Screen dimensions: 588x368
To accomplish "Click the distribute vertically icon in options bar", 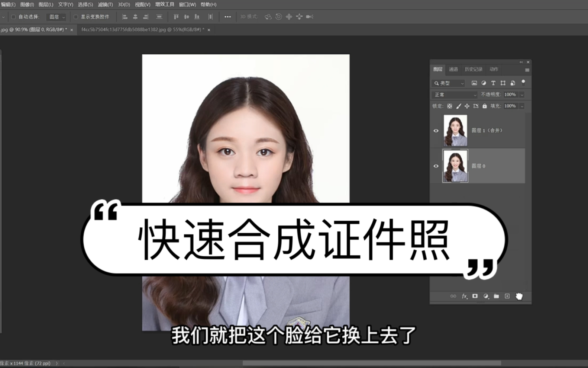I will (159, 17).
